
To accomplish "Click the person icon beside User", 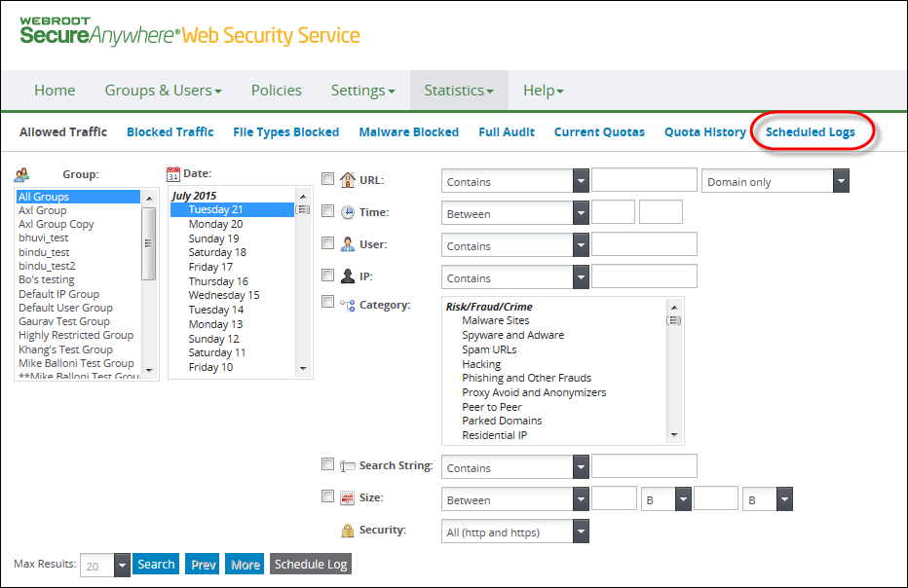I will coord(348,244).
